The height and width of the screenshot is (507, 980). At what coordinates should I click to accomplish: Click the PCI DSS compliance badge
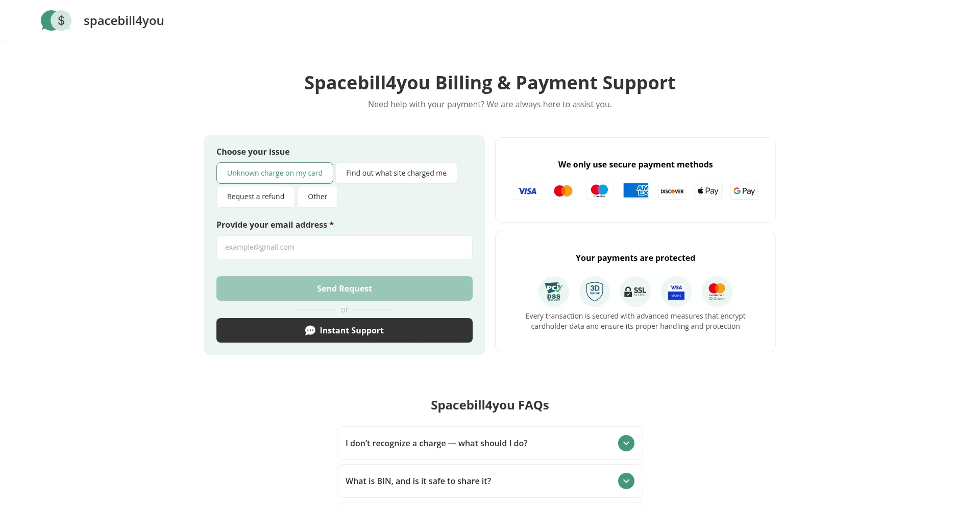[x=554, y=292]
